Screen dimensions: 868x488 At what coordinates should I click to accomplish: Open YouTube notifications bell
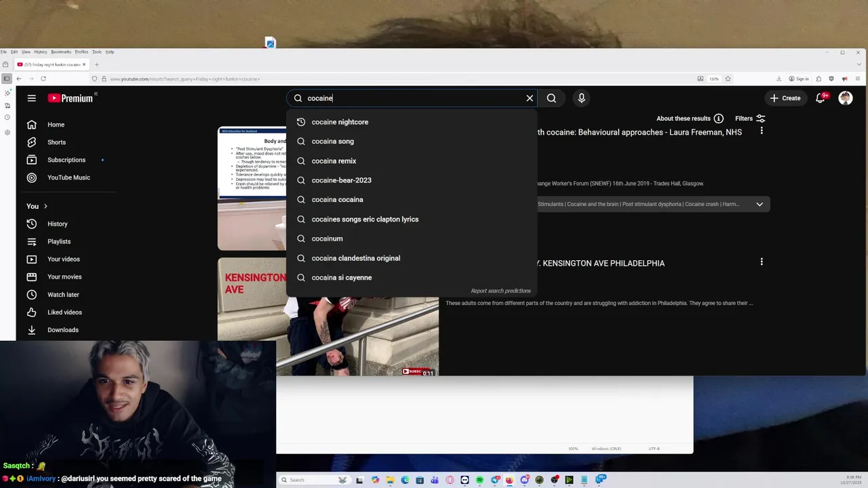point(822,98)
